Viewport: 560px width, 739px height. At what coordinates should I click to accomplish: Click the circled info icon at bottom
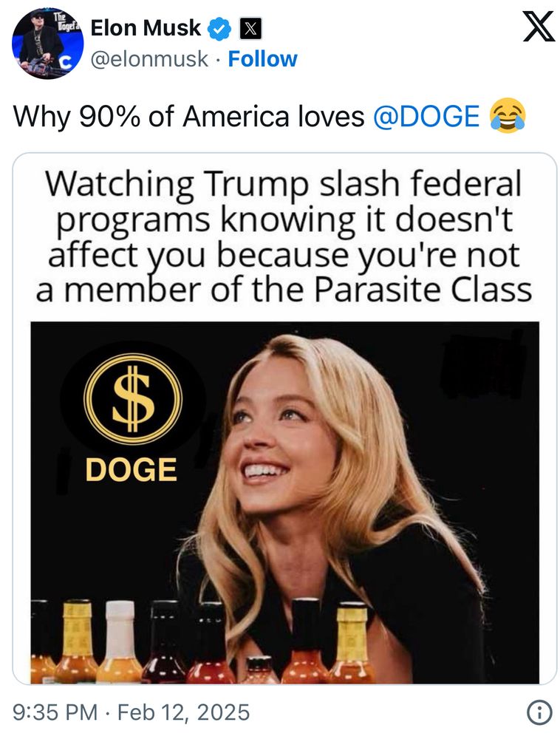click(539, 712)
